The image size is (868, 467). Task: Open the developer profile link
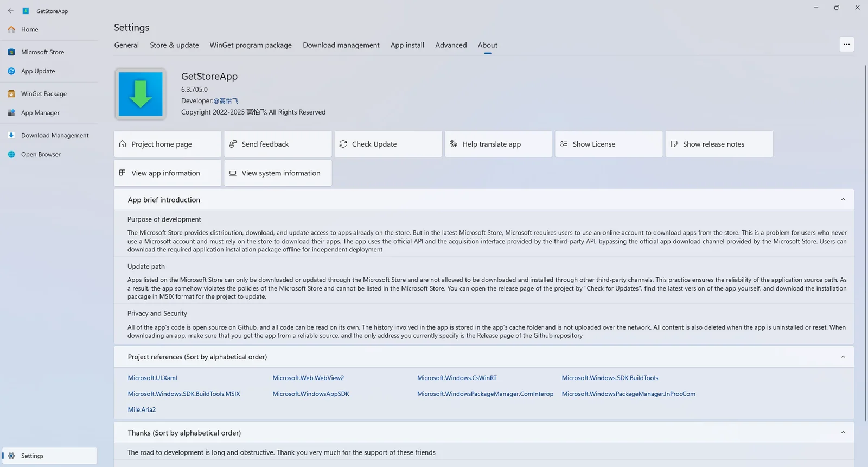(x=226, y=101)
